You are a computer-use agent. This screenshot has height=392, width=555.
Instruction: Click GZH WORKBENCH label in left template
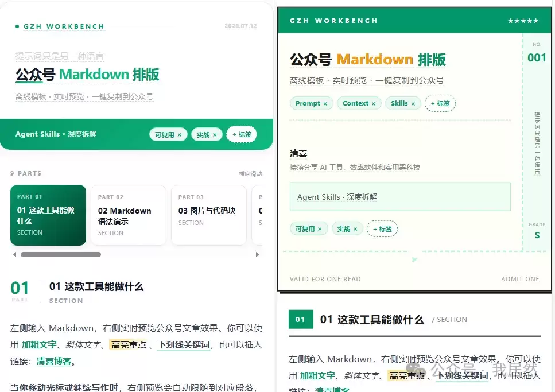(x=64, y=26)
